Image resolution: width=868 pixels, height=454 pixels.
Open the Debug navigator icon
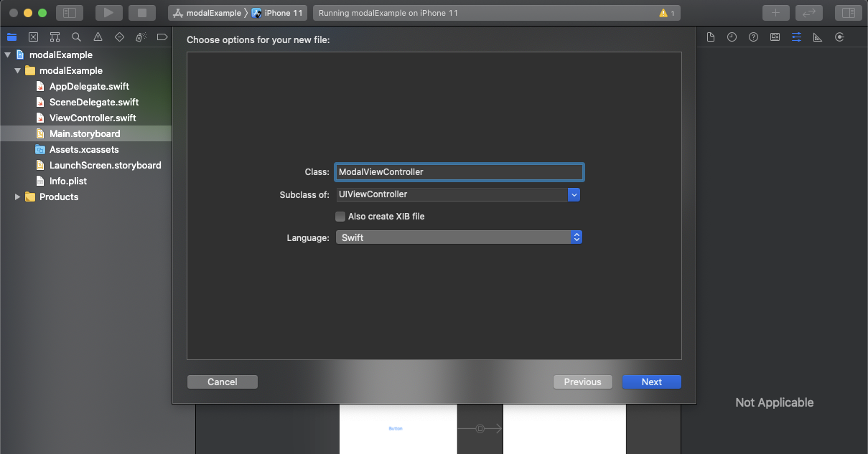tap(141, 37)
